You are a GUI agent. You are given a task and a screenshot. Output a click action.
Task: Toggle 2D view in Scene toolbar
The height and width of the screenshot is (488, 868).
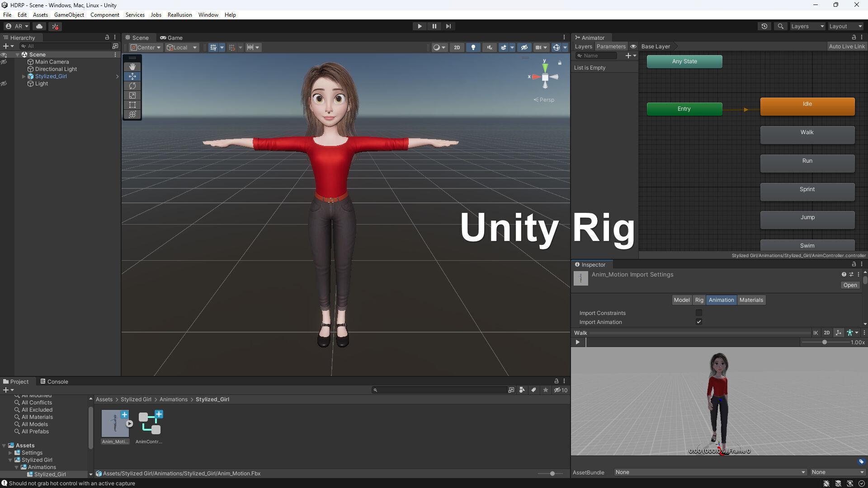pos(457,47)
